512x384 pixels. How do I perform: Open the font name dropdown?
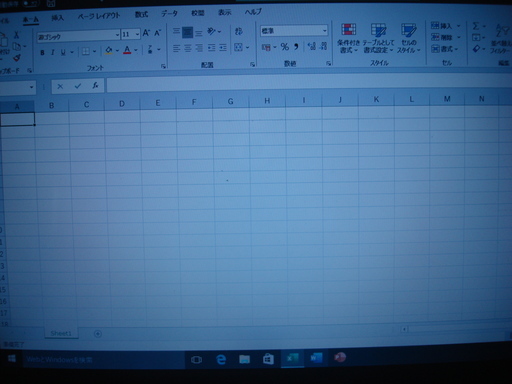(x=117, y=35)
